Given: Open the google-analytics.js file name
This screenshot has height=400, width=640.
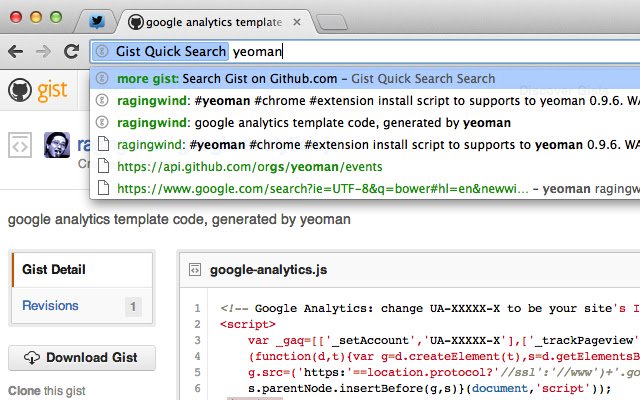Looking at the screenshot, I should click(268, 270).
